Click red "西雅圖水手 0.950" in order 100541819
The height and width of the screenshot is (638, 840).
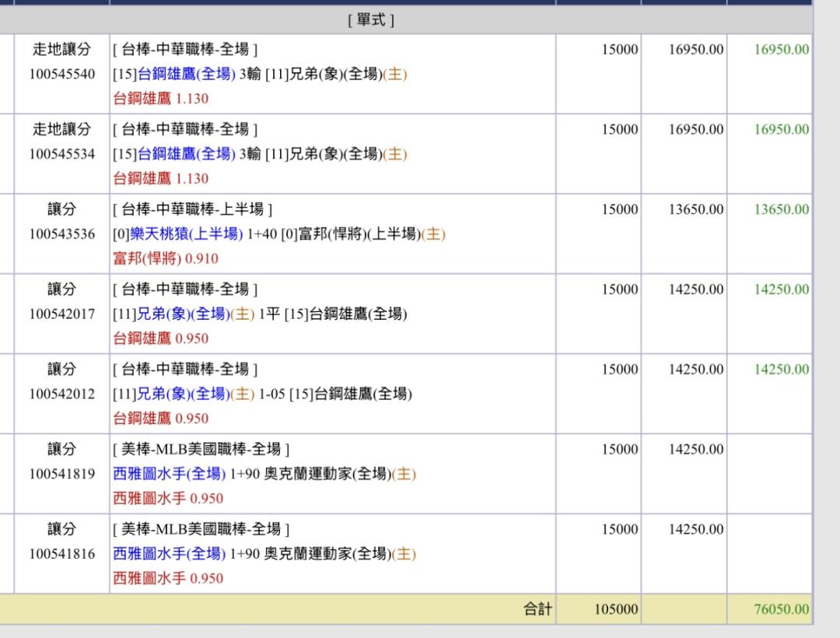click(168, 499)
